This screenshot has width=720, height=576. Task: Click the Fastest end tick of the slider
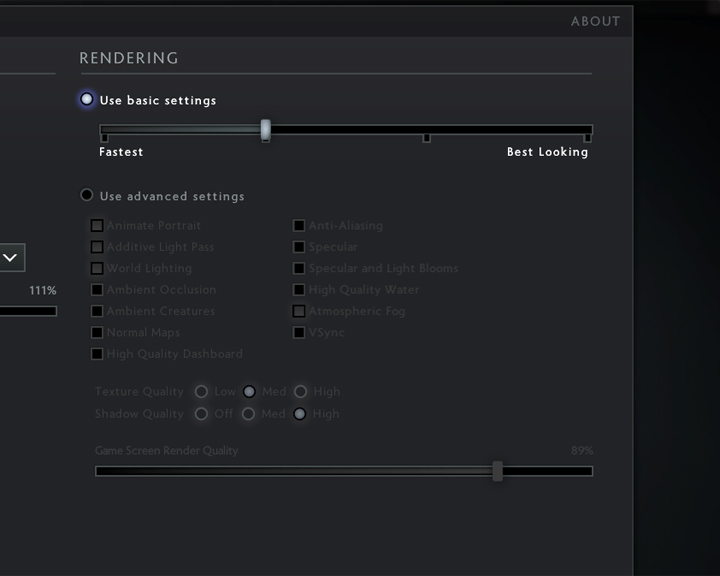[104, 138]
